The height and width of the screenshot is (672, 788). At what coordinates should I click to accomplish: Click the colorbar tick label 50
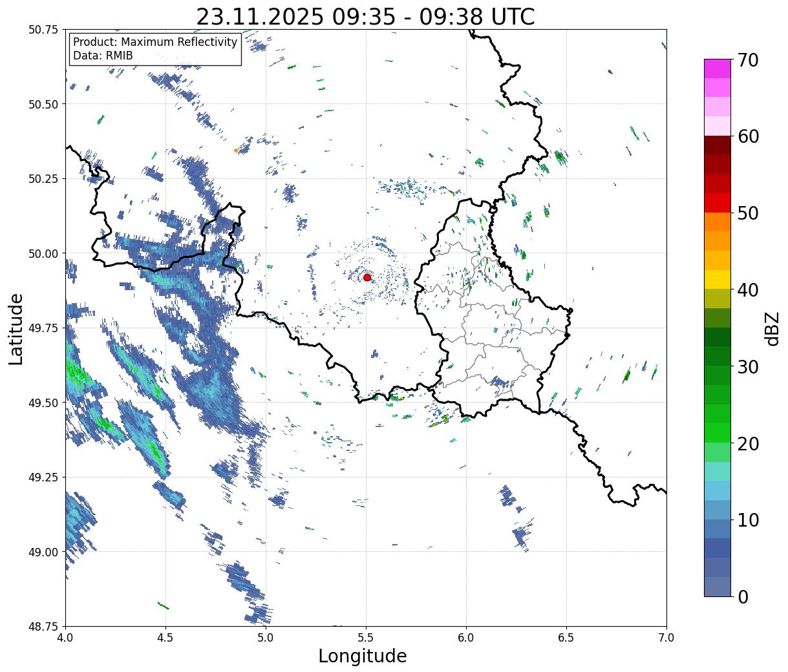pos(748,213)
